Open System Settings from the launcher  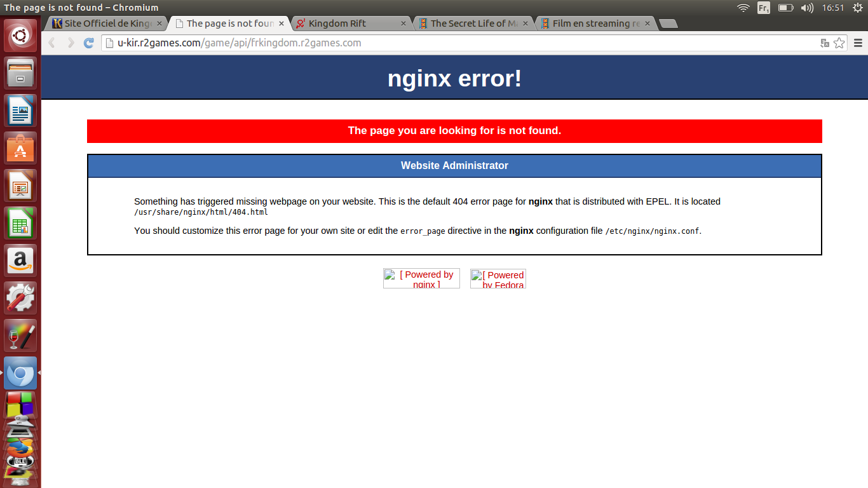click(21, 298)
